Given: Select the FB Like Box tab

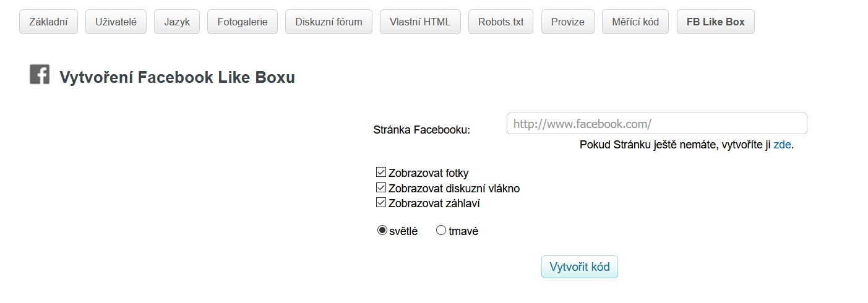Looking at the screenshot, I should tap(715, 22).
